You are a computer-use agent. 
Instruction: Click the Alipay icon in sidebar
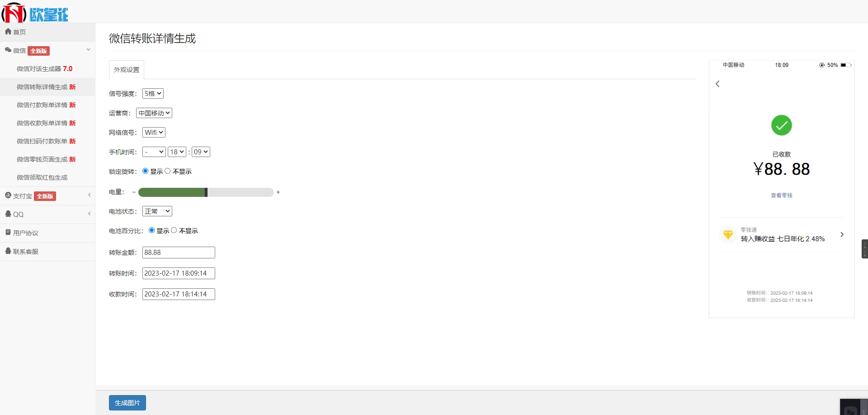(8, 196)
